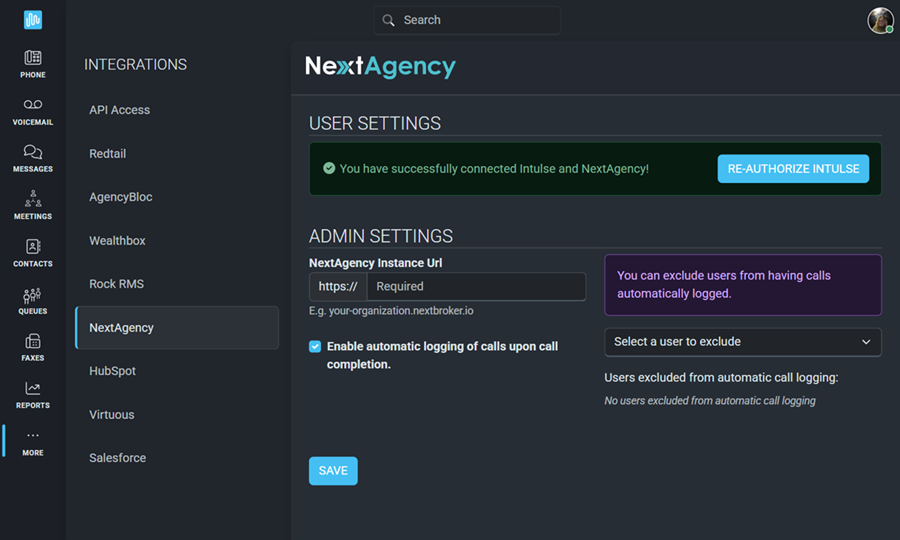The height and width of the screenshot is (540, 900).
Task: Click into the top Search box
Action: point(467,20)
